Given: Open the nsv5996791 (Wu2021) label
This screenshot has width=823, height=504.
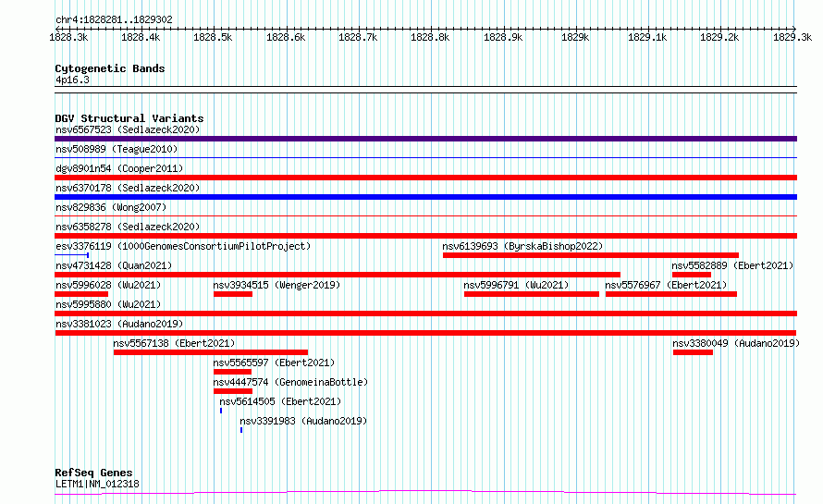Looking at the screenshot, I should (x=516, y=285).
